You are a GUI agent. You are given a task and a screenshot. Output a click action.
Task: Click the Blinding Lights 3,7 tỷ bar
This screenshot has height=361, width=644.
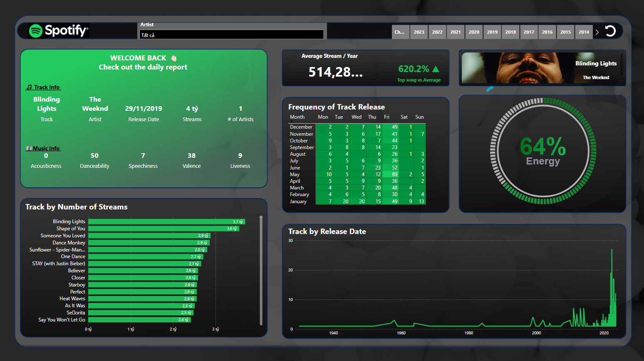tap(167, 222)
